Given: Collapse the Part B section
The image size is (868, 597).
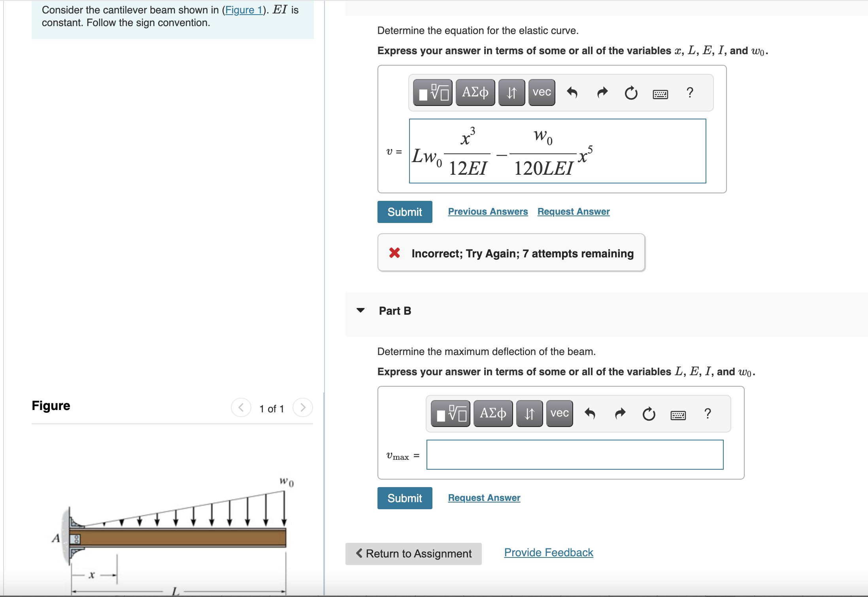Looking at the screenshot, I should 361,311.
